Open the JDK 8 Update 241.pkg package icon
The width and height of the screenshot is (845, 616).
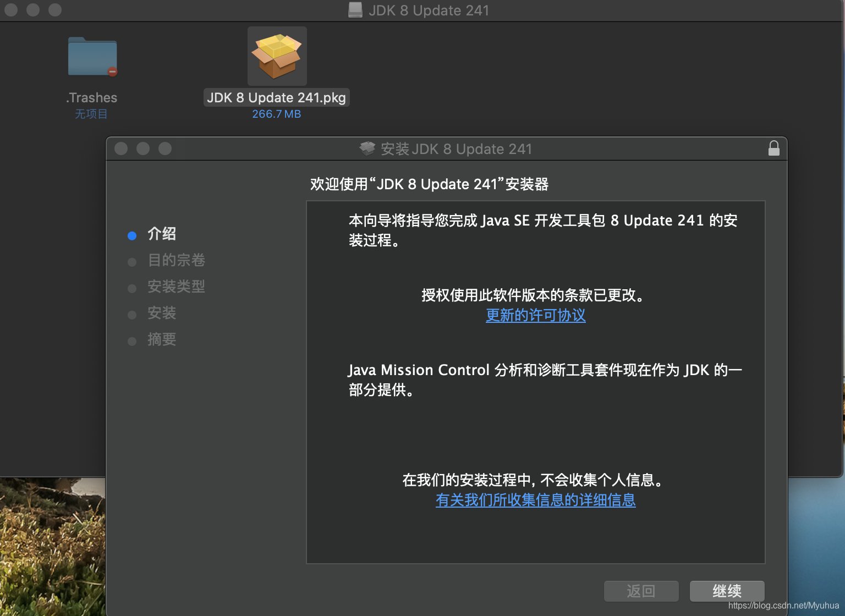click(277, 56)
